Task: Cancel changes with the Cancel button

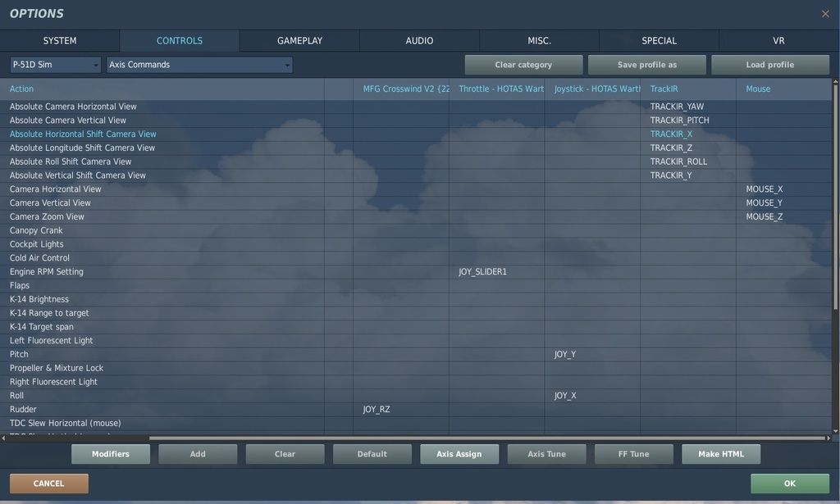Action: pos(49,484)
